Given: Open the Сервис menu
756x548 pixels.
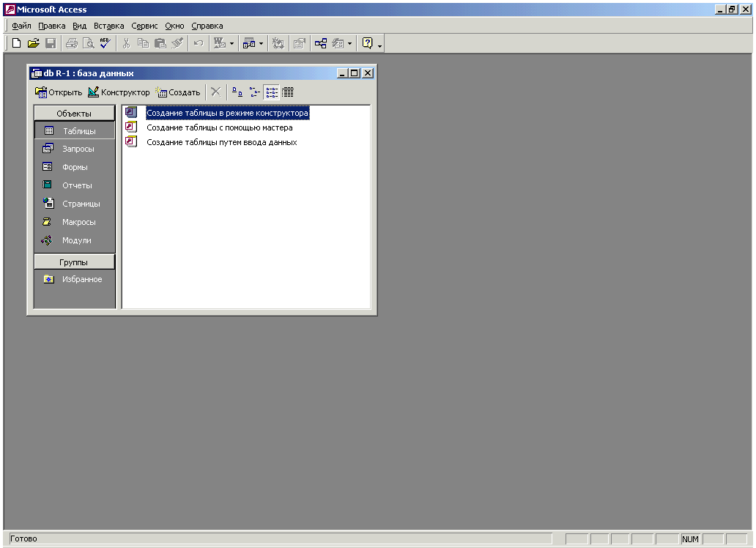Looking at the screenshot, I should (x=144, y=26).
